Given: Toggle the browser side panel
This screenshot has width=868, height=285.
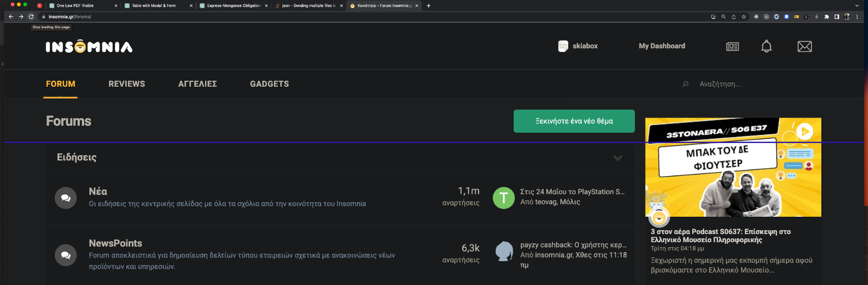Looking at the screenshot, I should [x=837, y=17].
